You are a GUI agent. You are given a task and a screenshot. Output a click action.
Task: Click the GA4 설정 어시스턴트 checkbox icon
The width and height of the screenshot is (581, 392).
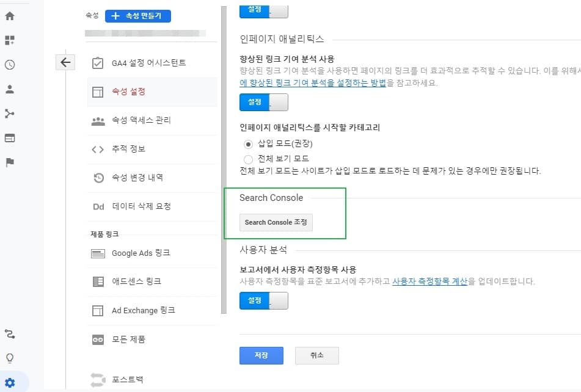click(x=98, y=64)
